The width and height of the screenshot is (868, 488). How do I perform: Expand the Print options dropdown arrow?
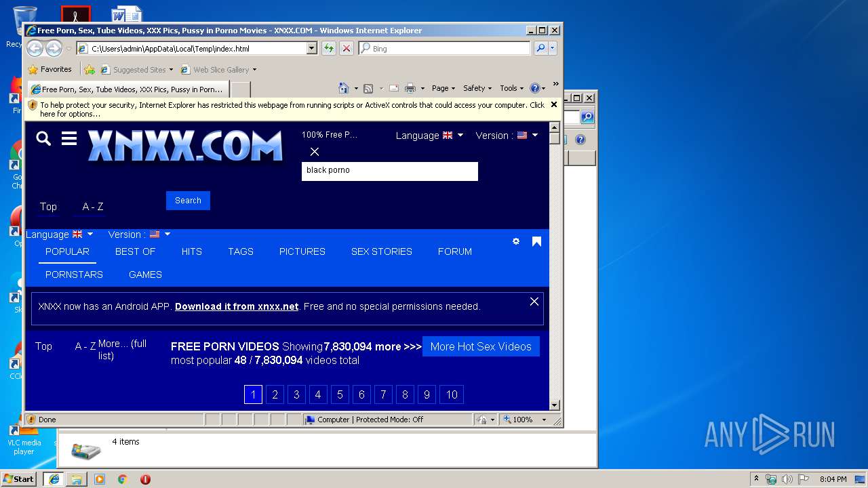tap(422, 88)
